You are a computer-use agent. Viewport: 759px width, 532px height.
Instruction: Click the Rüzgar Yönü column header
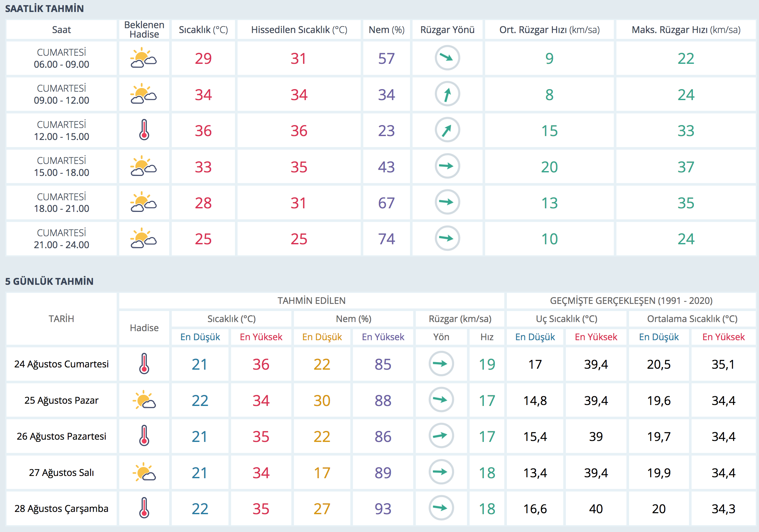(x=447, y=30)
